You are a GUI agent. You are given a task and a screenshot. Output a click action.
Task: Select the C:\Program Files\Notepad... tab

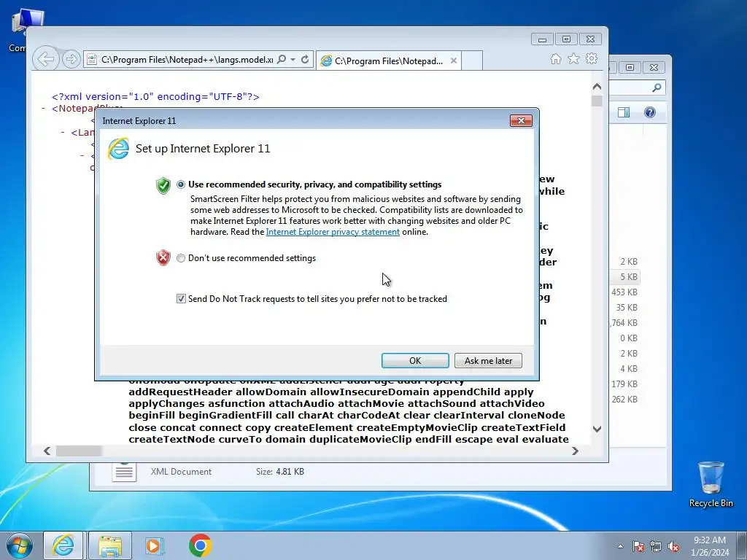tap(389, 61)
